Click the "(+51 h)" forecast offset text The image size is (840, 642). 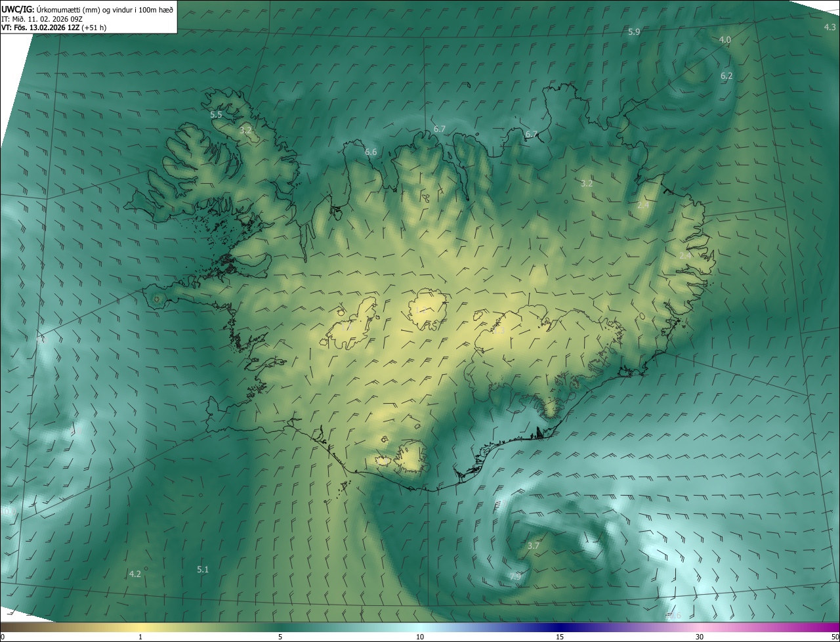[94, 28]
